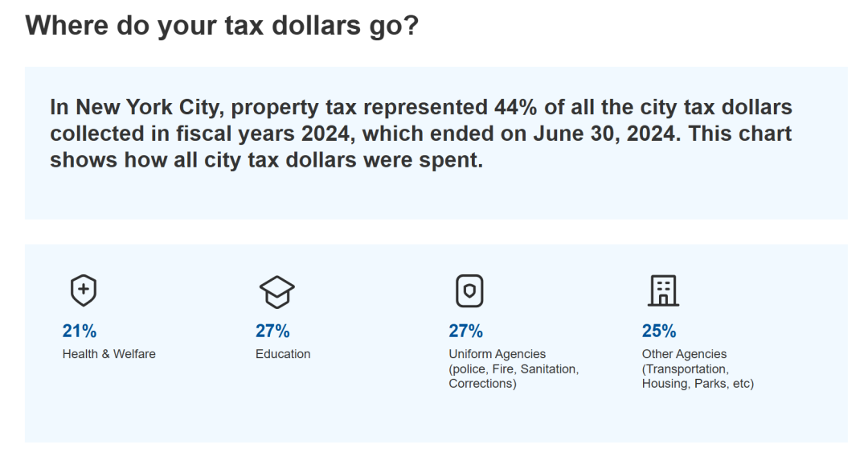Click the 25% Other Agencies percentage
Image resolution: width=868 pixels, height=457 pixels.
[x=659, y=331]
